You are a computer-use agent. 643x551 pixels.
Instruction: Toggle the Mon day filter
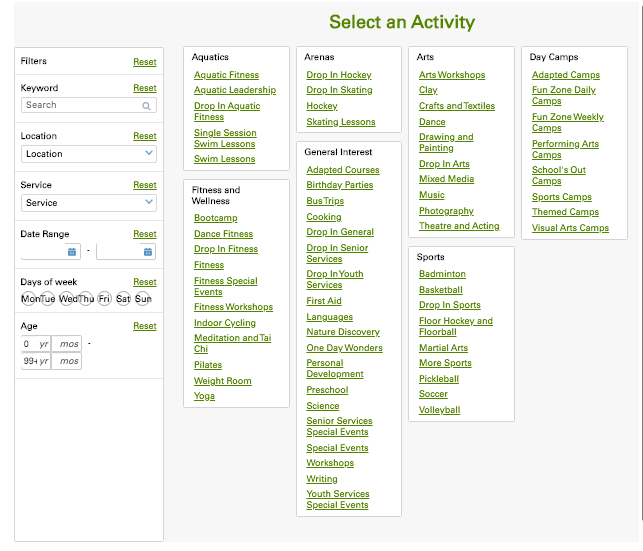coord(30,299)
